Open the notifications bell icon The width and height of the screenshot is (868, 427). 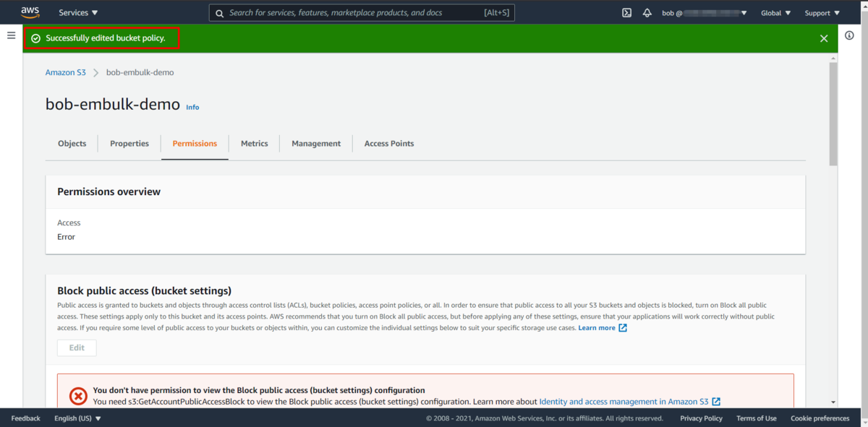click(x=647, y=13)
